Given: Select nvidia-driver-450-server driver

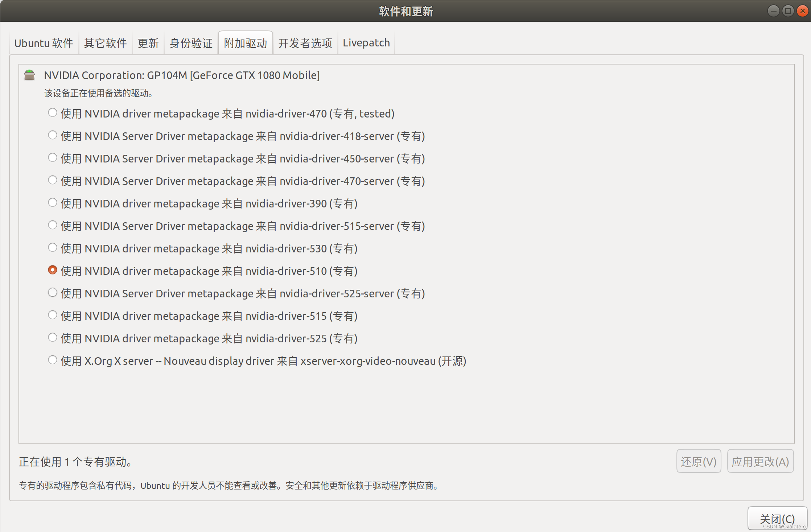Looking at the screenshot, I should click(53, 157).
